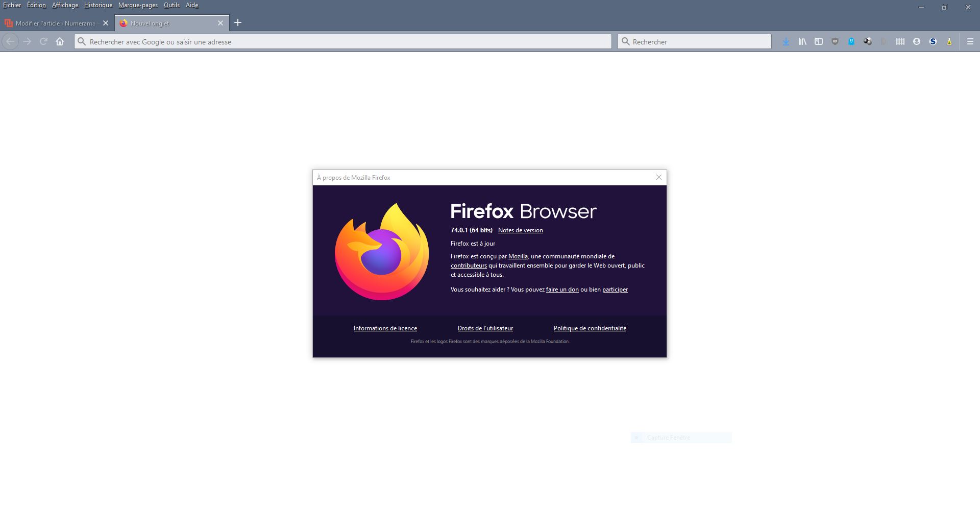
Task: Click the À propos de Mozilla Firefox title
Action: [x=353, y=178]
